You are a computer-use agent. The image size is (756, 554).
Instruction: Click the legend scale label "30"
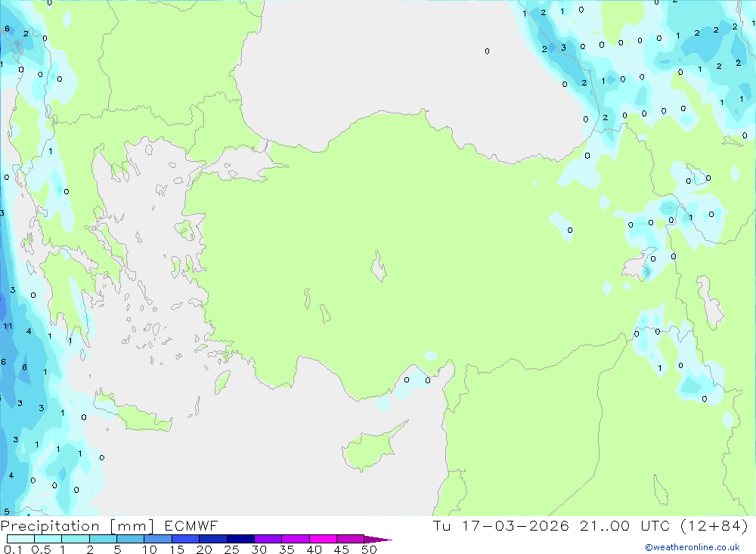click(259, 549)
